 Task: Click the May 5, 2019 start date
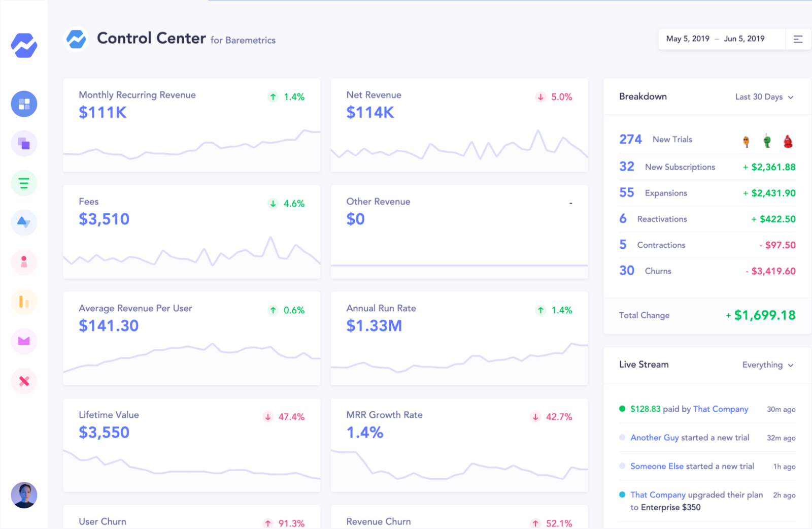pyautogui.click(x=688, y=39)
